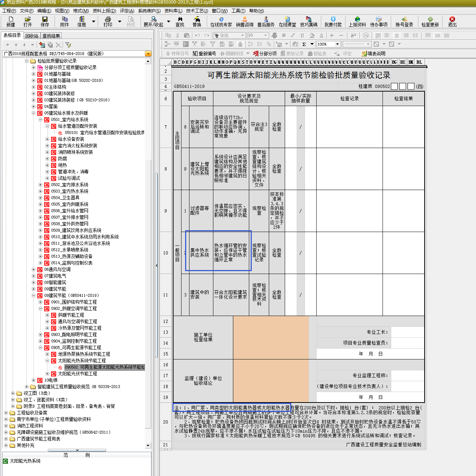Image resolution: width=476 pixels, height=476 pixels.
Task: Open the font name 宋体 dropdown
Action: coord(243,35)
